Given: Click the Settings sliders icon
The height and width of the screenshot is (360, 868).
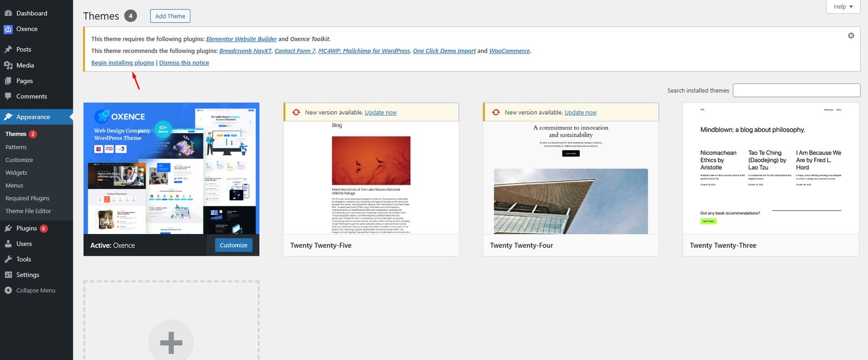Looking at the screenshot, I should [8, 275].
